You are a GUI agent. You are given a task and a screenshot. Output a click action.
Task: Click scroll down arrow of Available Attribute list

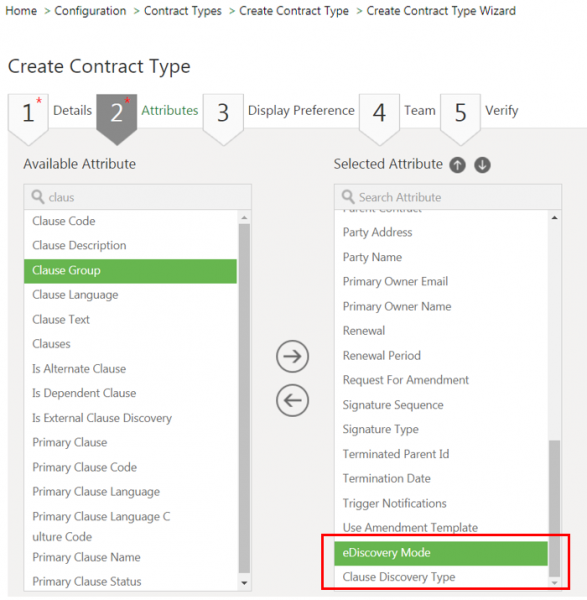pos(244,583)
